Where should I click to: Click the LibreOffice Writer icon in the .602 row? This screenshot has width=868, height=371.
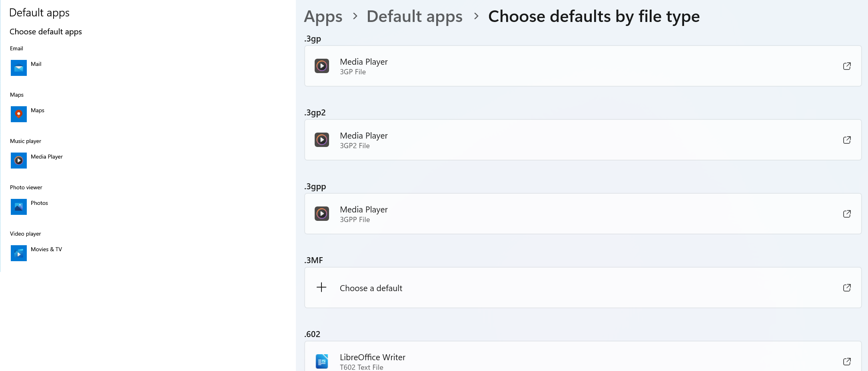coord(322,361)
